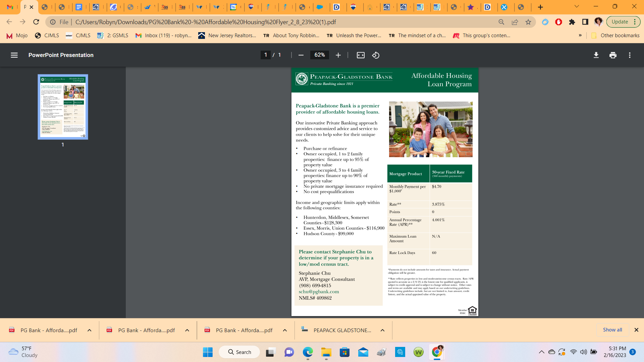
Task: Download the PDF file
Action: coord(596,55)
